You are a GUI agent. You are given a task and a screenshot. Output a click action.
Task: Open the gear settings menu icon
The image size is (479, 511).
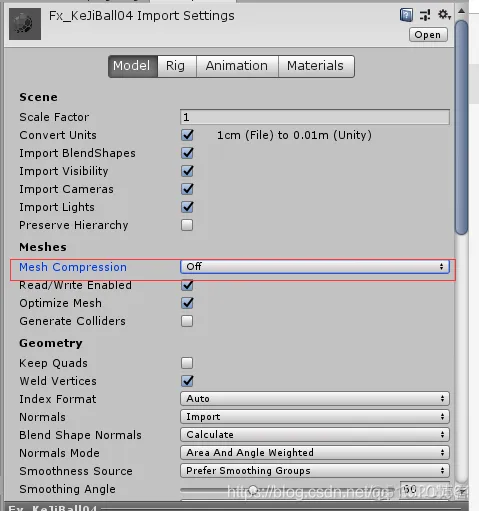[444, 15]
